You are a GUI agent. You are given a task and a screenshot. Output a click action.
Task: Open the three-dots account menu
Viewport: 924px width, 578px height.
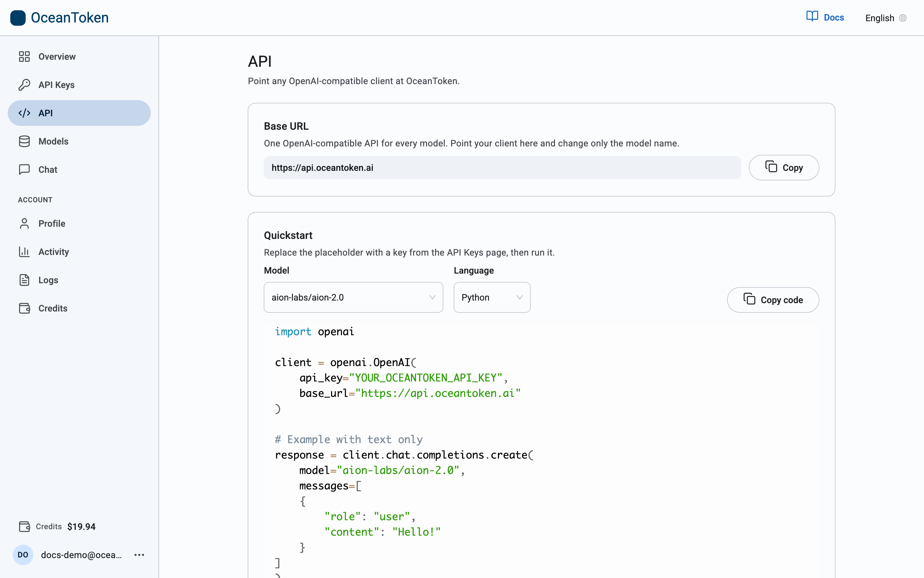tap(139, 555)
